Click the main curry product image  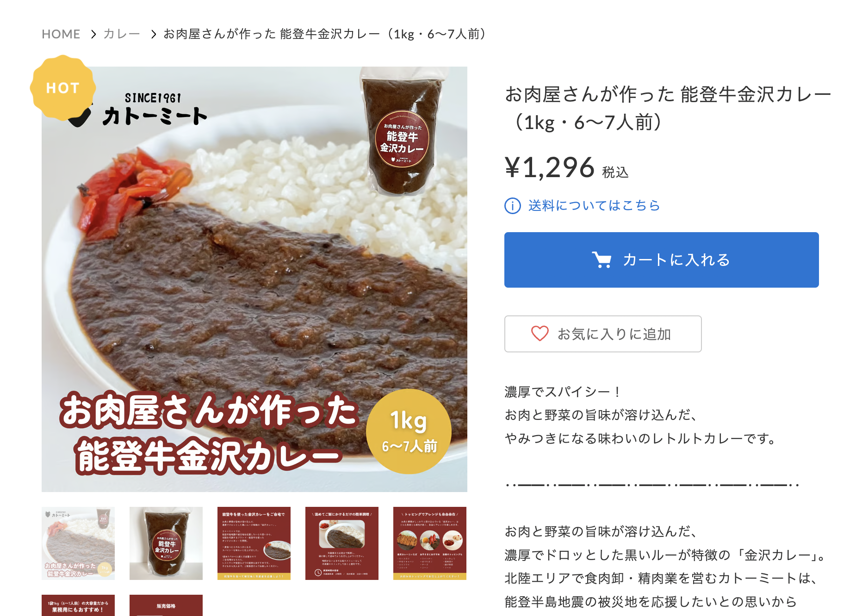click(254, 279)
